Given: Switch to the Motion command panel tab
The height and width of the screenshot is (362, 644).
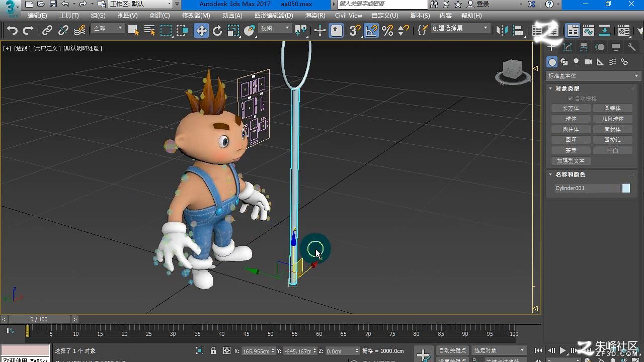Looking at the screenshot, I should 600,47.
